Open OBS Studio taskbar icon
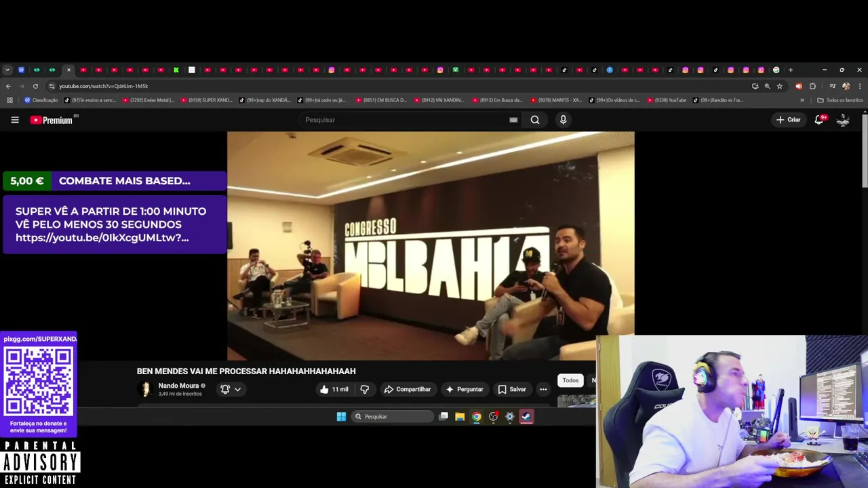This screenshot has height=488, width=868. (494, 417)
